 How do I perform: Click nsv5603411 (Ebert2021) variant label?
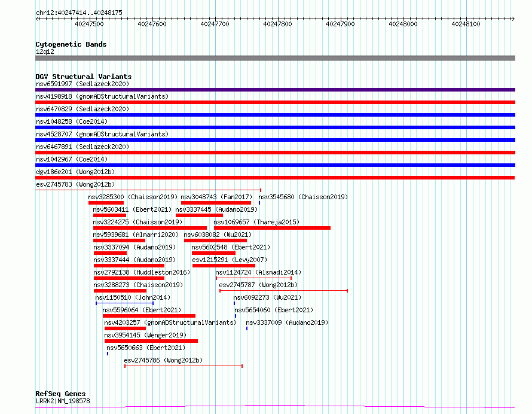coord(132,209)
